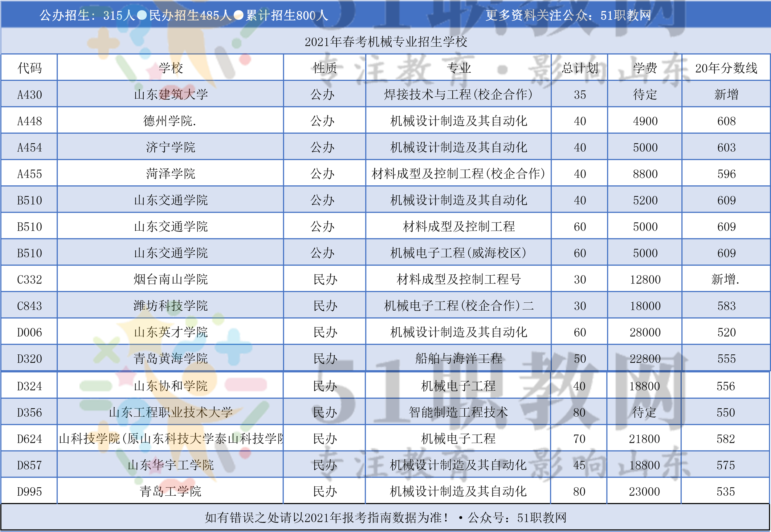Select the 山东建筑大学 school cell
Screen dimensions: 771x532
point(170,95)
